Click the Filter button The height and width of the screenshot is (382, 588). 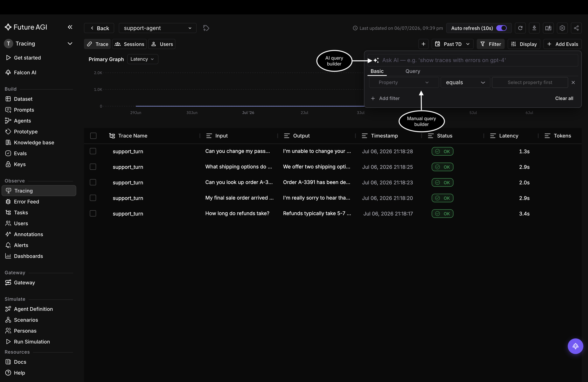coord(490,44)
